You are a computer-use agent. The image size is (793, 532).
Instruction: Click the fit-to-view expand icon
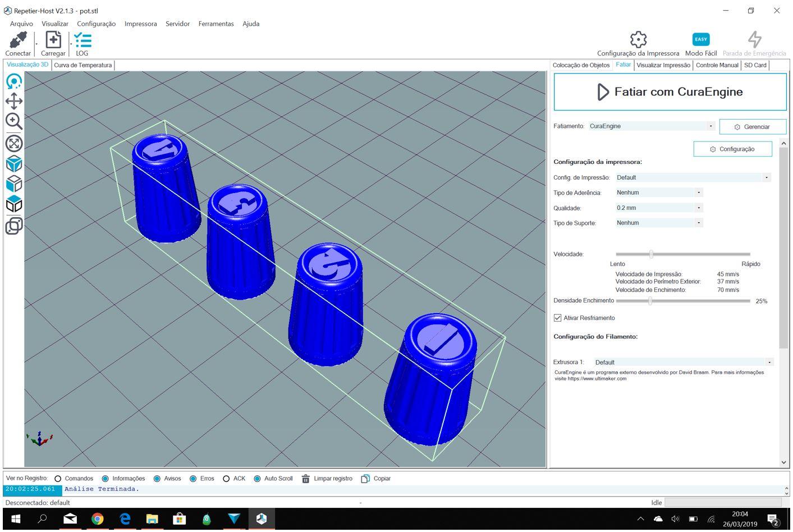coord(14,143)
